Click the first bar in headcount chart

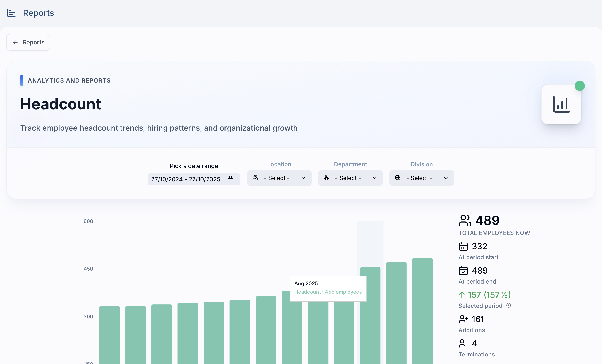(x=110, y=335)
